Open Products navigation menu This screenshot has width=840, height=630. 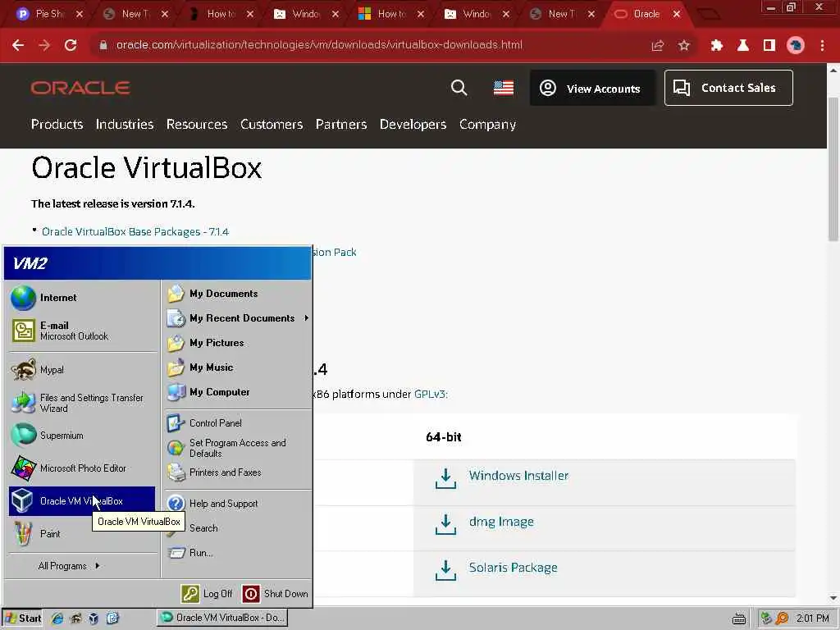[57, 125]
